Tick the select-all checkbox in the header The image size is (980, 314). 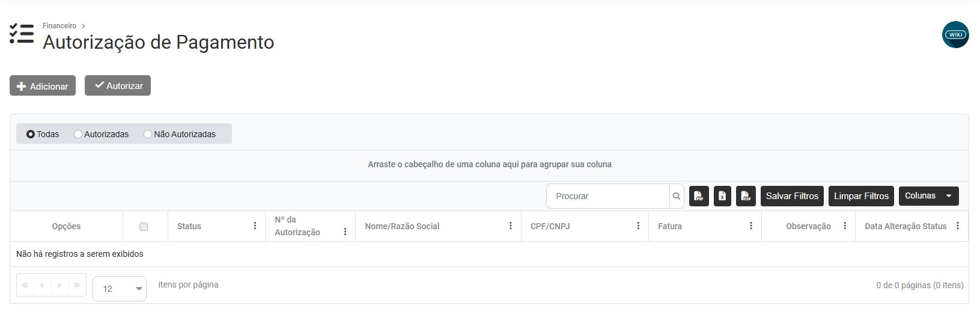144,227
